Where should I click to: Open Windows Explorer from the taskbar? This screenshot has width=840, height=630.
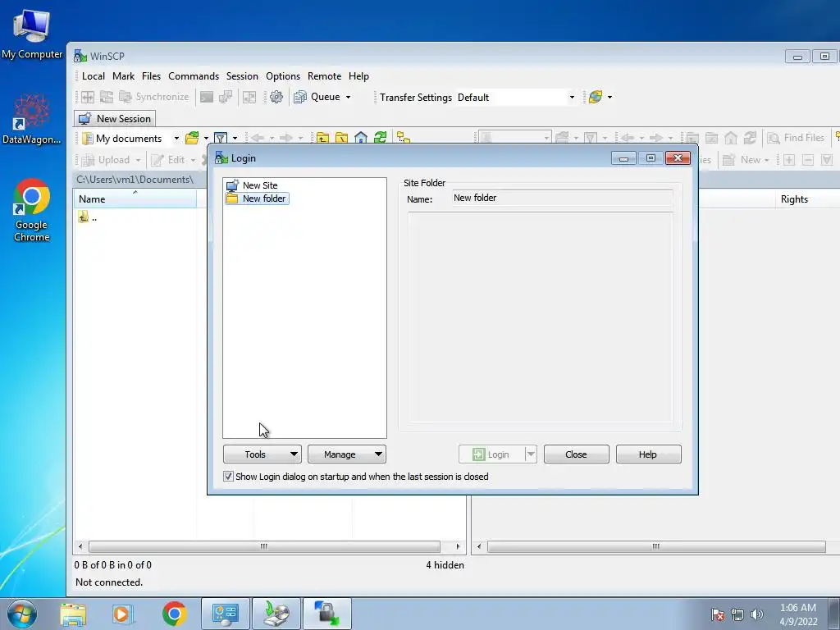tap(73, 614)
